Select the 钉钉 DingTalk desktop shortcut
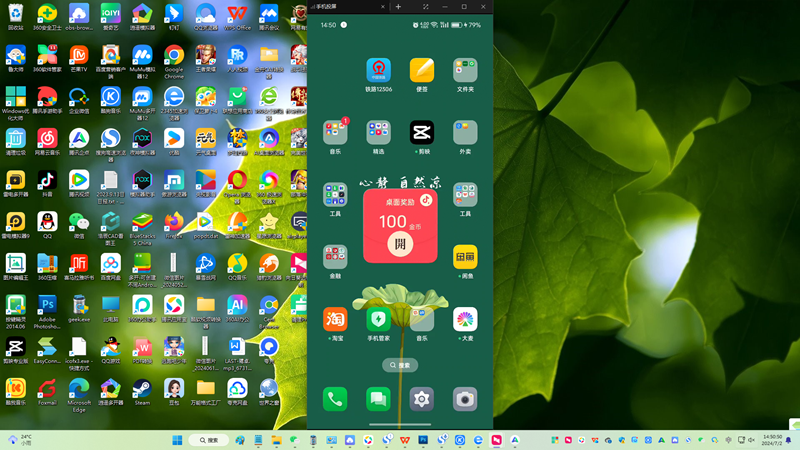 coord(174,17)
